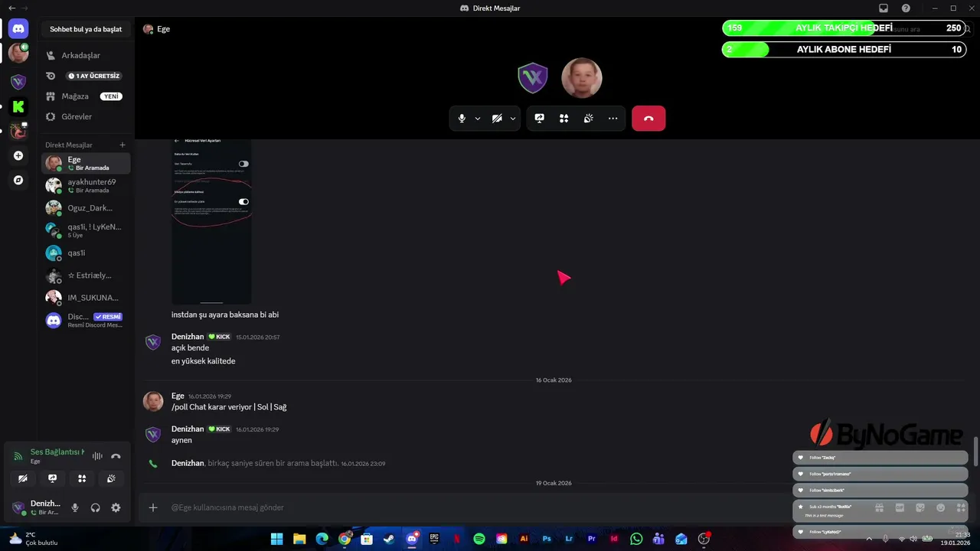980x551 pixels.
Task: Open Sohbet bul ya da başlat search box
Action: pyautogui.click(x=86, y=29)
